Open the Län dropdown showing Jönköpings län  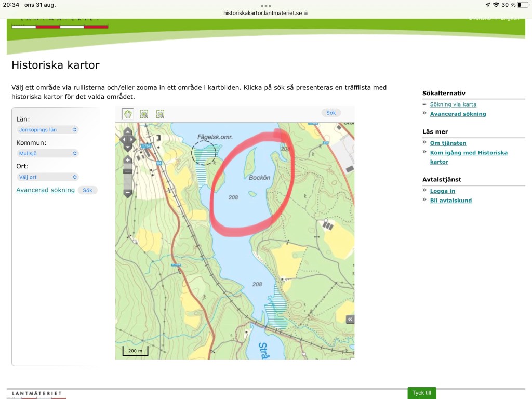click(x=47, y=130)
